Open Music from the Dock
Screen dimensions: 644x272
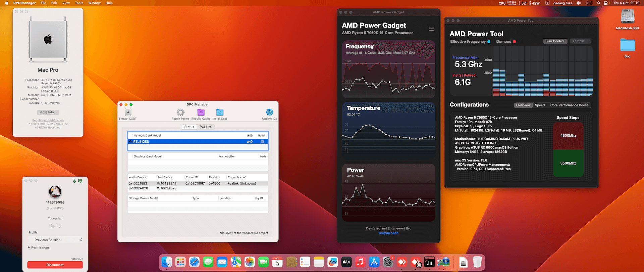(360, 262)
